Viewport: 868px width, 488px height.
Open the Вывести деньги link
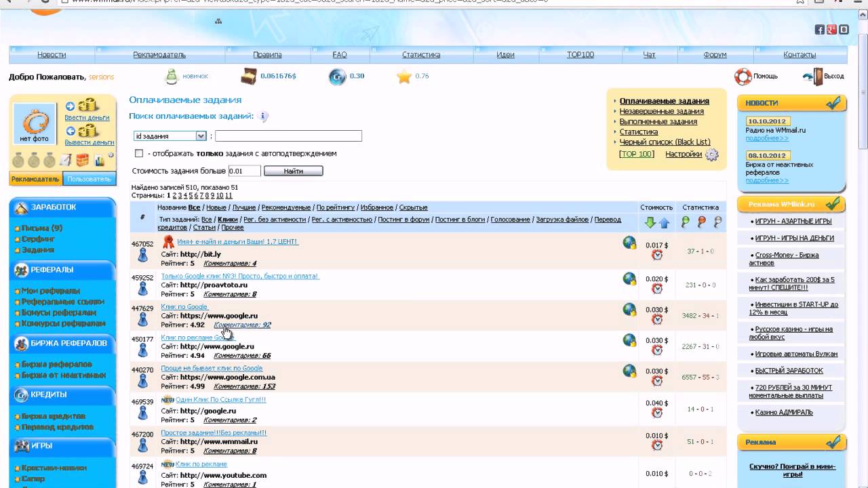pos(90,142)
